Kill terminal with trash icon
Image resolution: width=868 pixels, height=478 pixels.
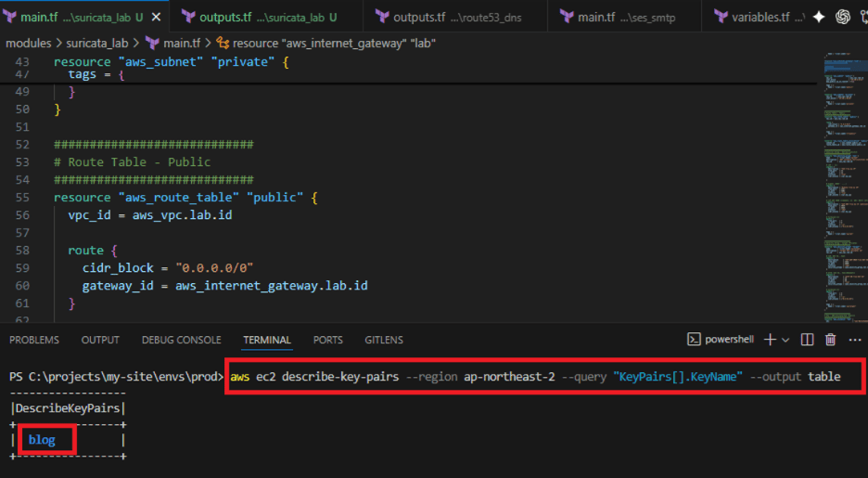[x=830, y=340]
